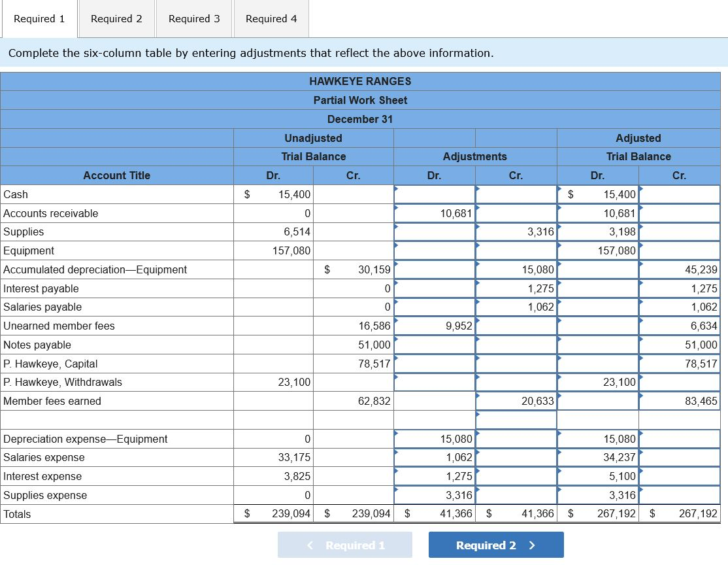Edit Accounts receivable adjustment debit 10,681
The width and height of the screenshot is (728, 565).
point(435,213)
